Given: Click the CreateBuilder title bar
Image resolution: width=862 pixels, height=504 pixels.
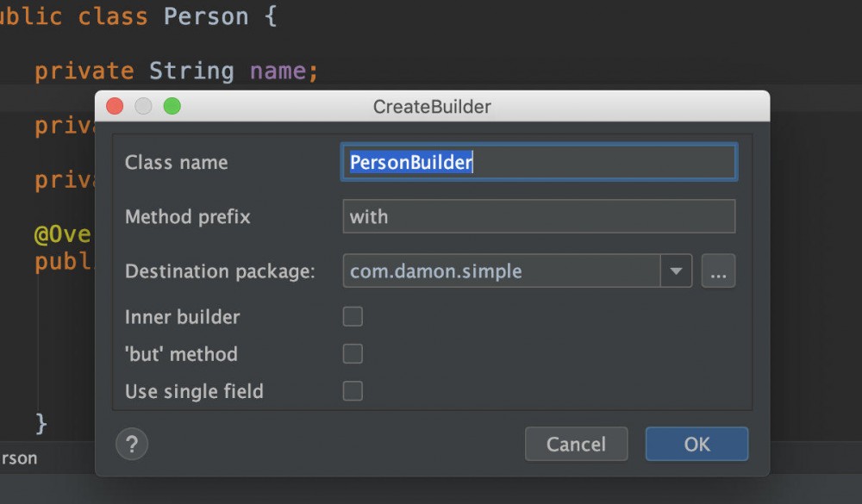Looking at the screenshot, I should 432,107.
